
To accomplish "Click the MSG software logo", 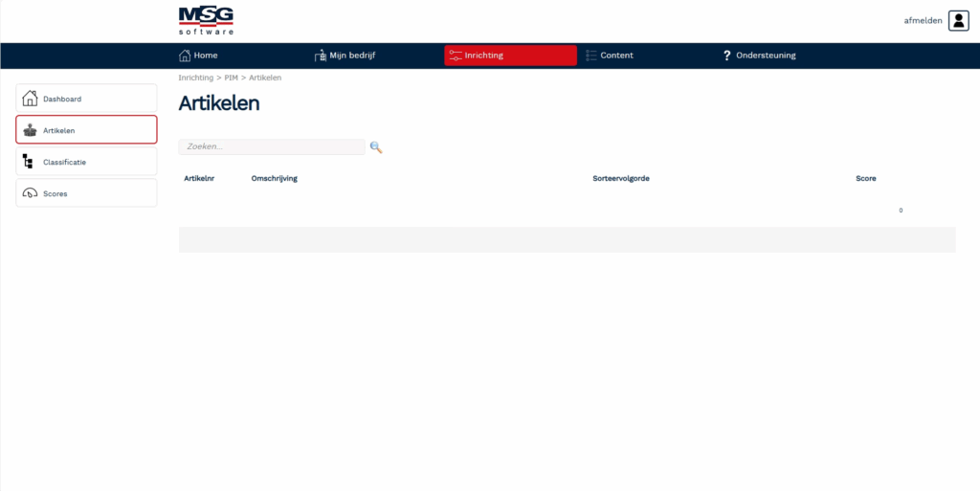I will point(206,20).
